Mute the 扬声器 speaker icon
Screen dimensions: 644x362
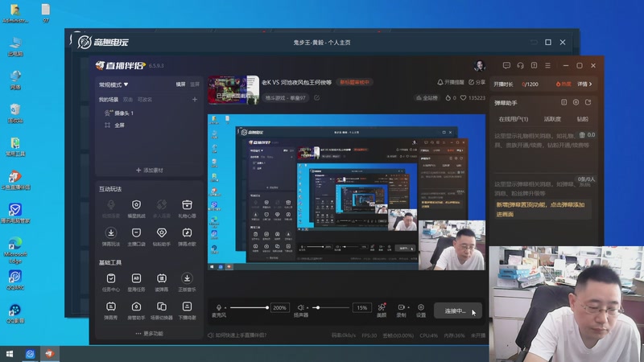click(x=300, y=307)
